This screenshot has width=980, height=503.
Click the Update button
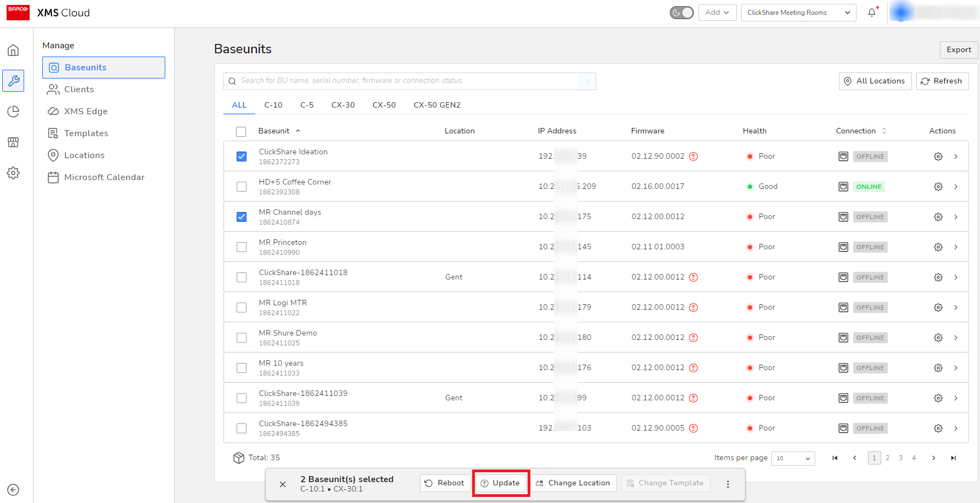point(501,483)
